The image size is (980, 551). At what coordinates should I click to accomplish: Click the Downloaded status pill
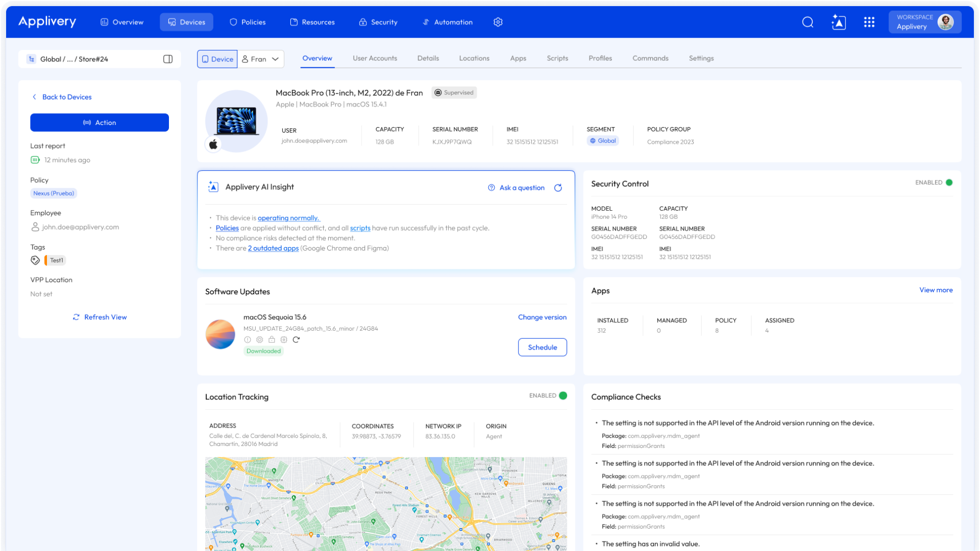pyautogui.click(x=263, y=351)
